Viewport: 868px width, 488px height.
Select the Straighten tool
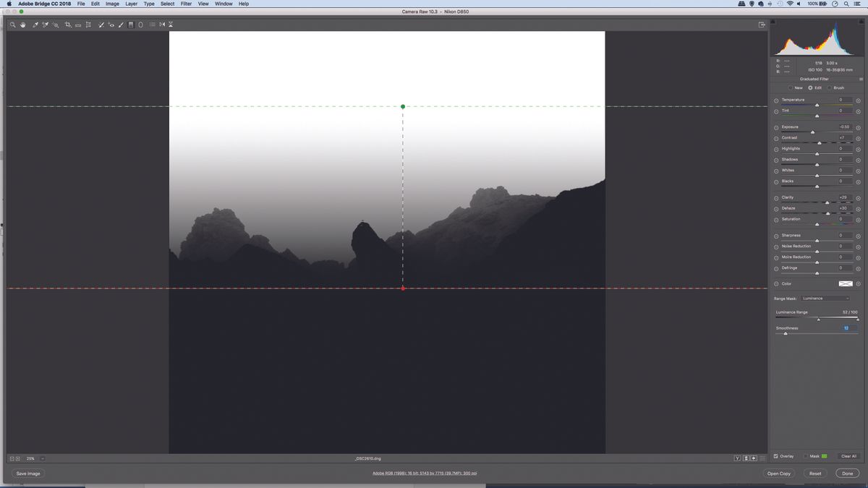[77, 24]
